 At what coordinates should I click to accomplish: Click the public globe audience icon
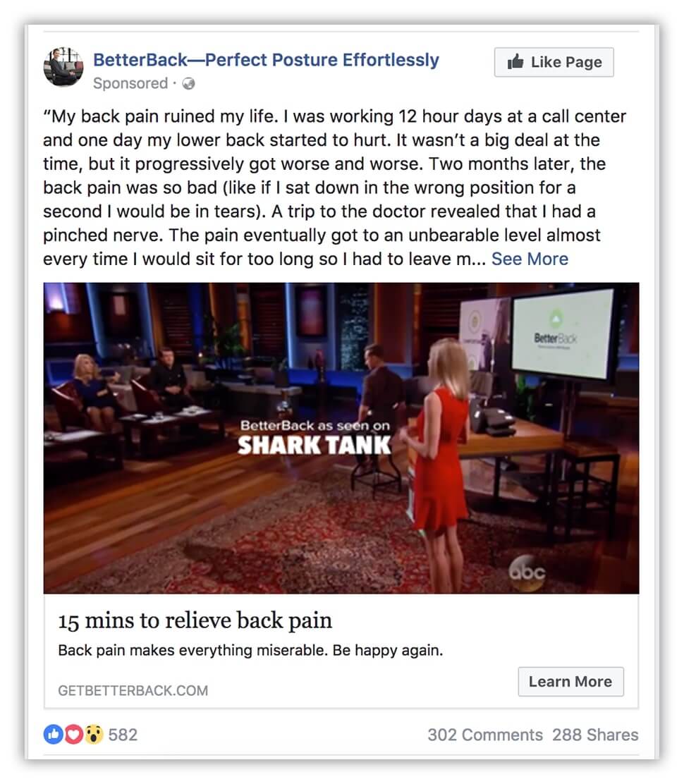tap(188, 83)
